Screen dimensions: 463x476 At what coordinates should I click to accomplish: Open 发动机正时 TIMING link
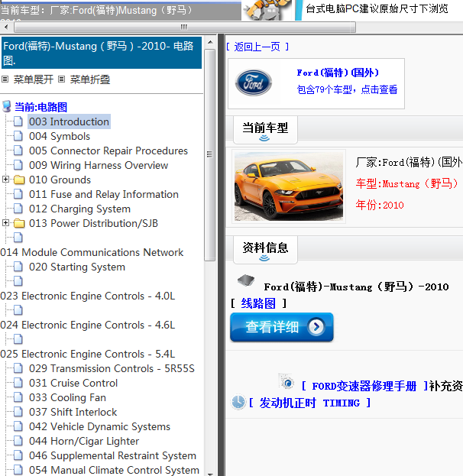click(309, 403)
